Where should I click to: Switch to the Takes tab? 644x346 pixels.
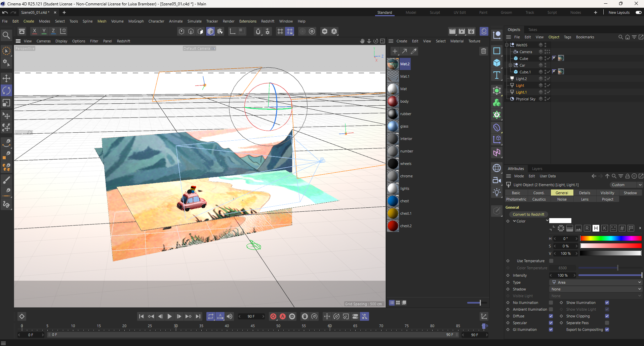(533, 30)
